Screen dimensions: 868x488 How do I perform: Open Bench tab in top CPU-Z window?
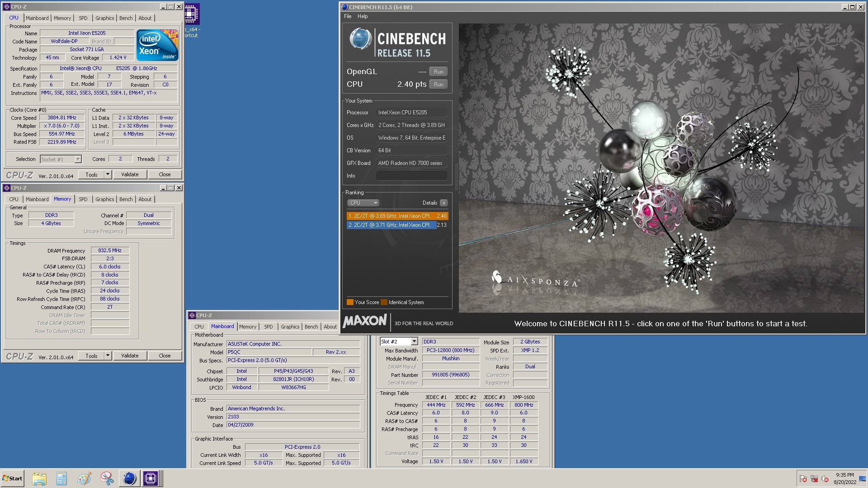click(x=126, y=18)
